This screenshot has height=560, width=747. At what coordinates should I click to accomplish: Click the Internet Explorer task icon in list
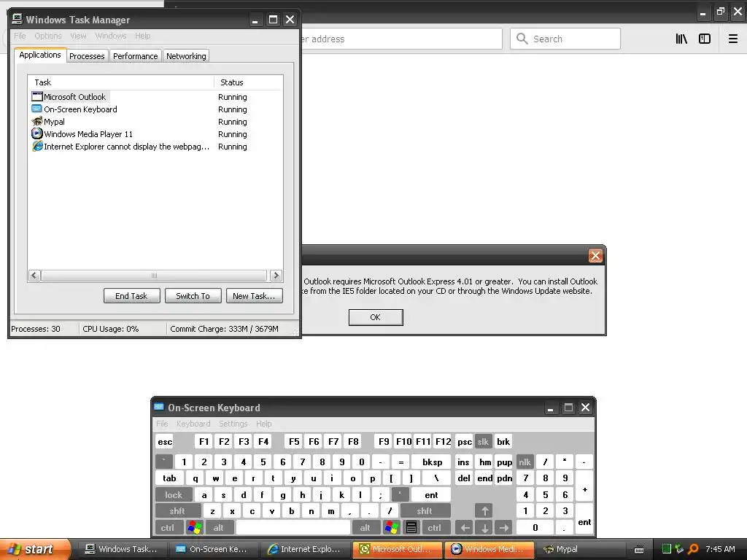[x=37, y=146]
